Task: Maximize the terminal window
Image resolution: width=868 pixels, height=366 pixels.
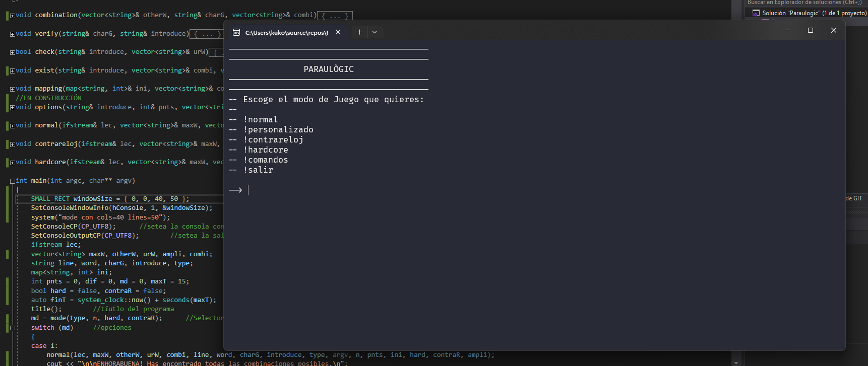Action: tap(811, 30)
